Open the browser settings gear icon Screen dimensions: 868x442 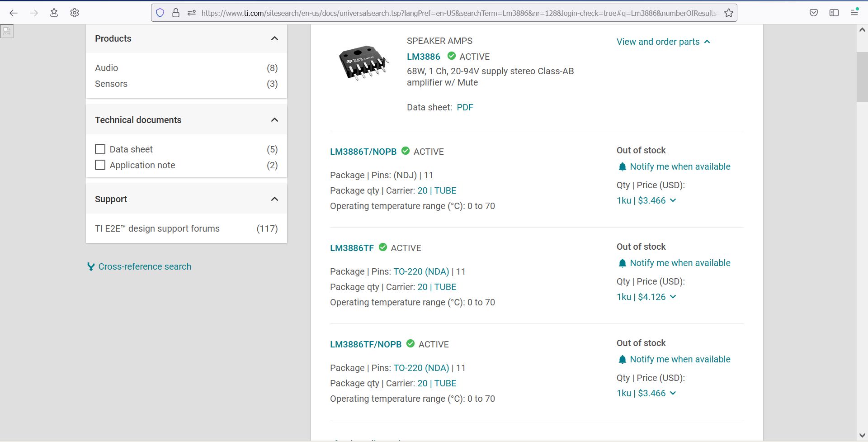click(75, 13)
